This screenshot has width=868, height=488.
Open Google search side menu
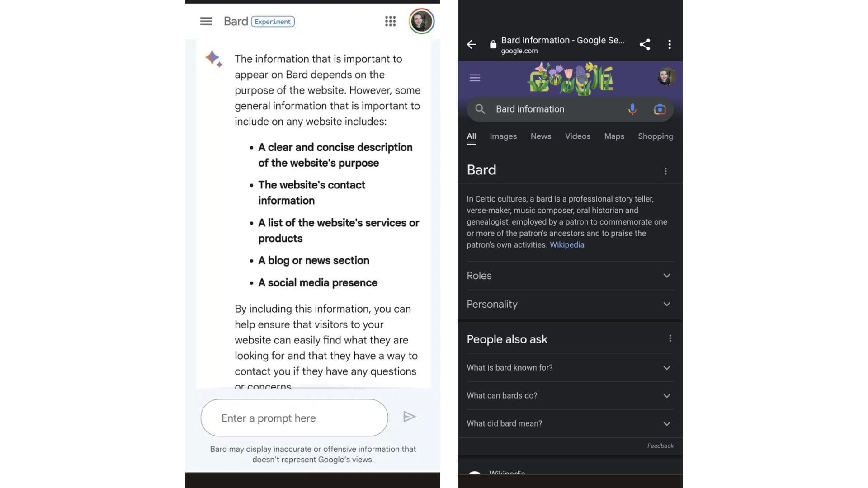475,78
